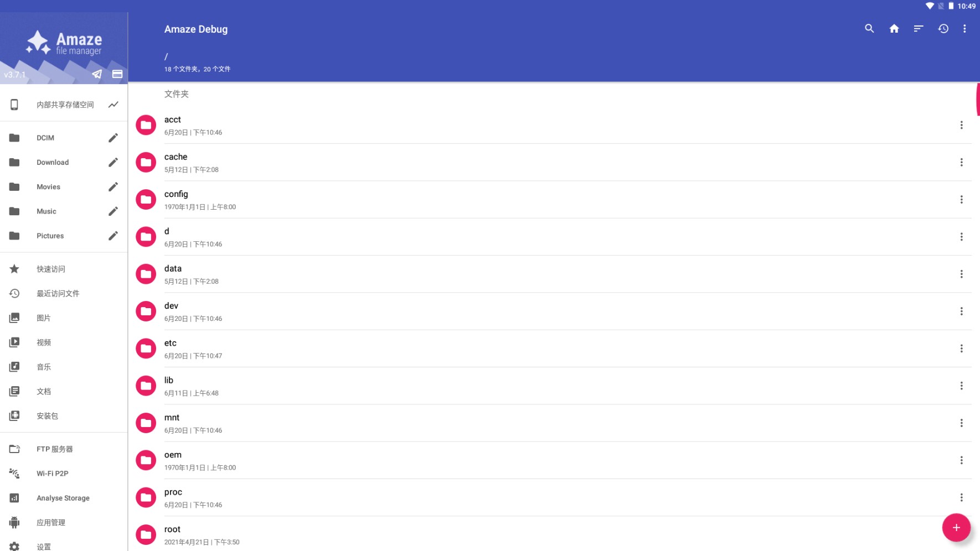Switch to the 图片 images section
Viewport: 980px width, 551px height.
(x=43, y=318)
